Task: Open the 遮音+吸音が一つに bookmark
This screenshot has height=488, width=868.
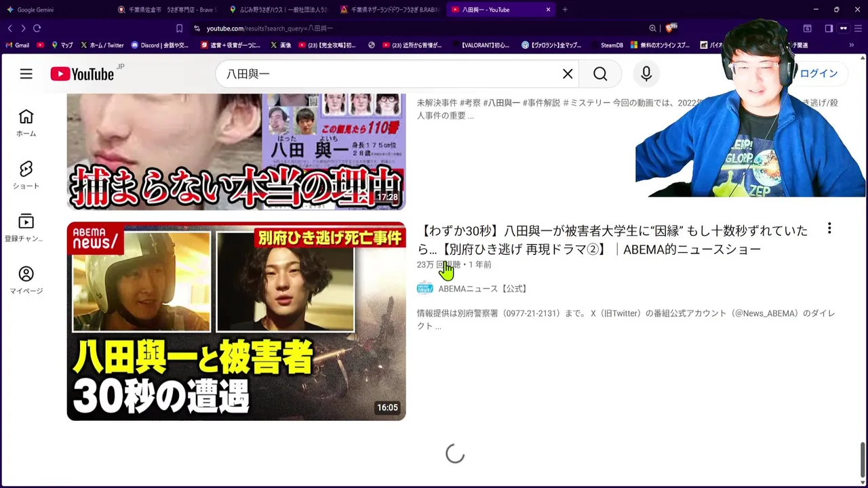Action: click(x=231, y=45)
